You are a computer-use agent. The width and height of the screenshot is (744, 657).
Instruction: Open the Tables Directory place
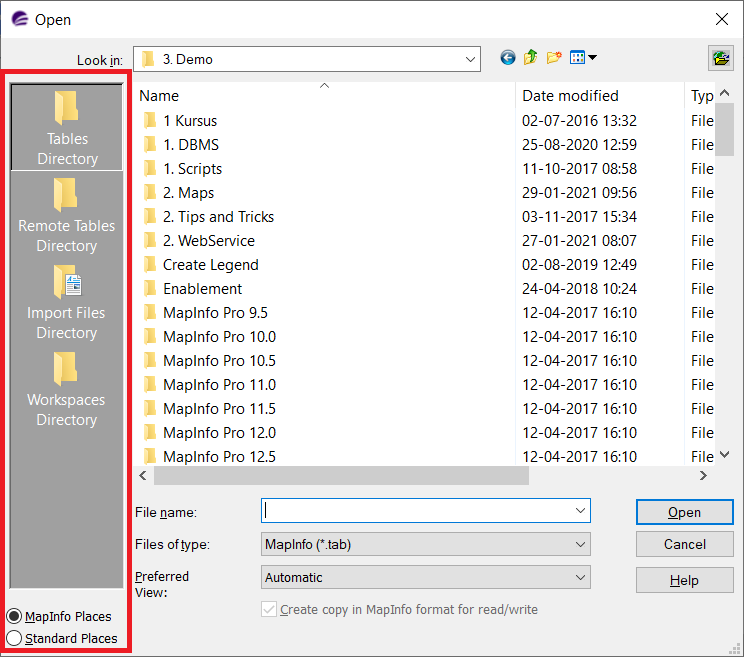point(67,127)
